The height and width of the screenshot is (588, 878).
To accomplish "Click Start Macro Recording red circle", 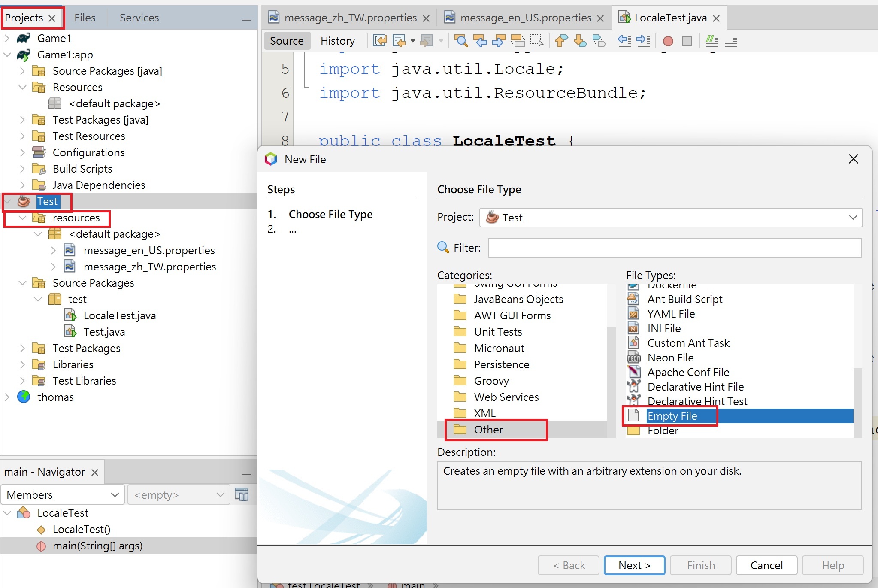I will pos(668,41).
